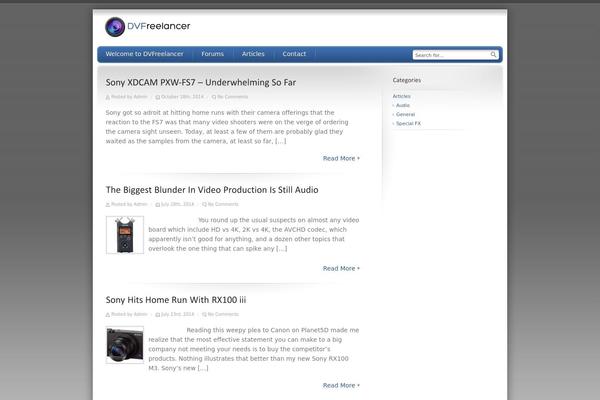Select the General category link

405,114
